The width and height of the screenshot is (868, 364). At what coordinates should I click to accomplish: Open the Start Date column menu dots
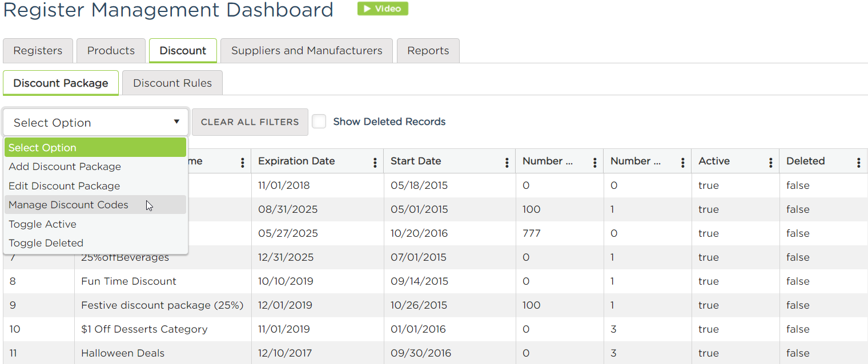coord(507,163)
